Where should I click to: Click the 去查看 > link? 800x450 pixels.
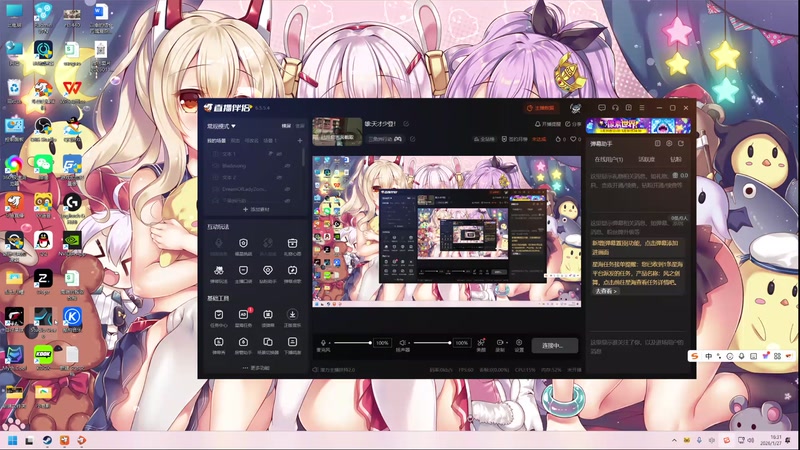(606, 291)
